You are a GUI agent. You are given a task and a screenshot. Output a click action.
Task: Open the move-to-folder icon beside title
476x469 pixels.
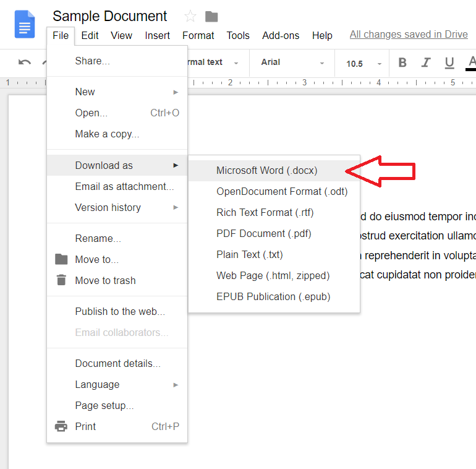tap(211, 17)
